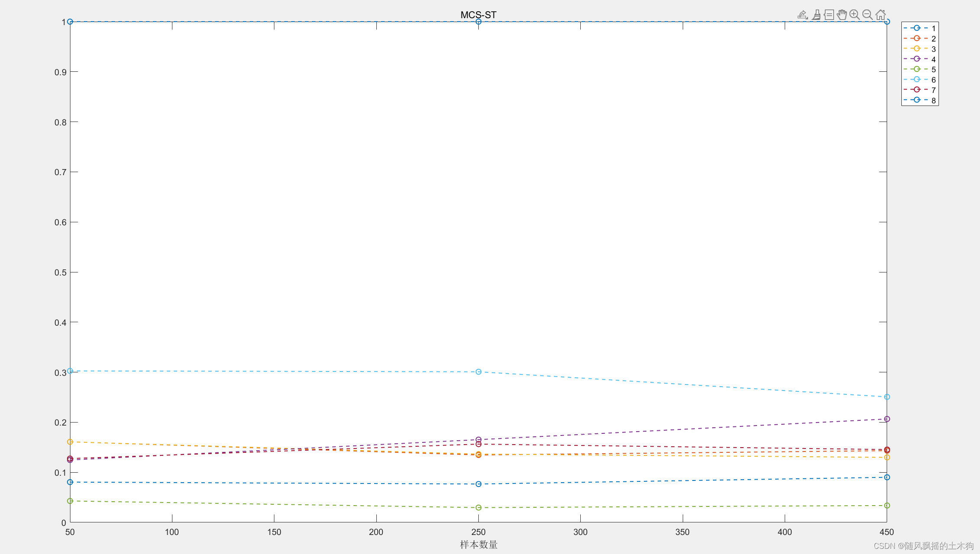Click the x-axis tick label 300
The height and width of the screenshot is (554, 980).
580,532
